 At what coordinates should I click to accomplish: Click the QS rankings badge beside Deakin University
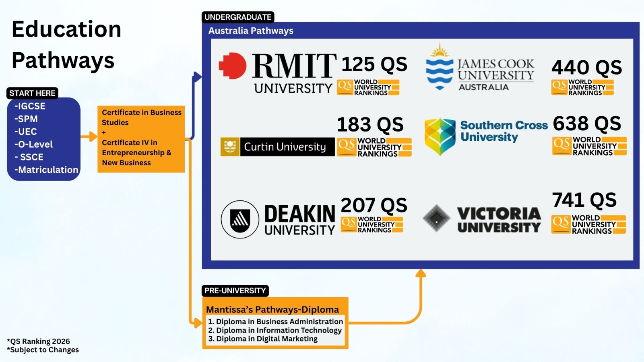point(372,224)
